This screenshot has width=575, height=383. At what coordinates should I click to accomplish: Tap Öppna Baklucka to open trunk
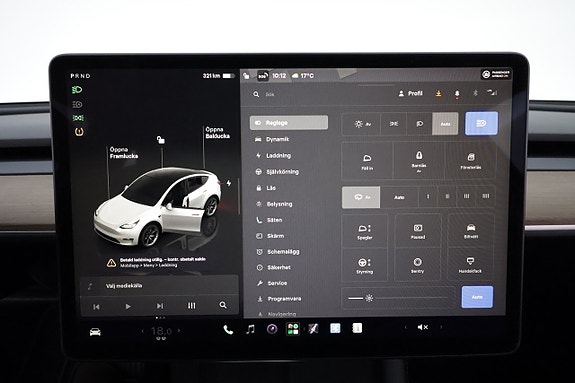[x=217, y=132]
